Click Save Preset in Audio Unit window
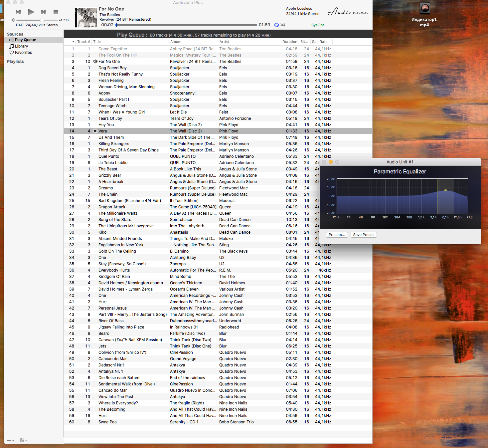Viewport: 488px width, 448px height. pos(363,235)
